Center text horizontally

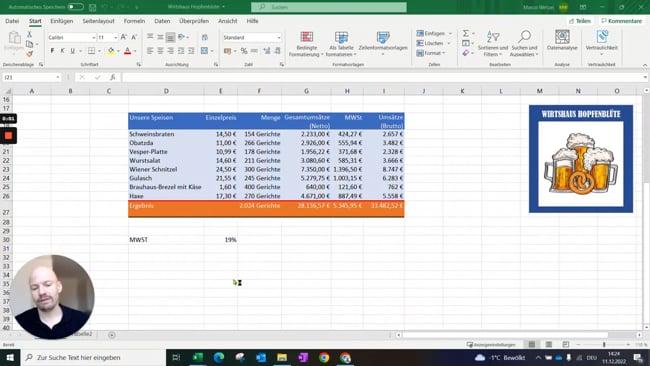(x=160, y=51)
